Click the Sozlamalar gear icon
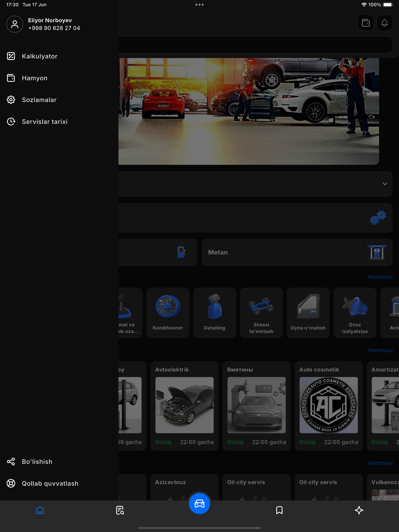This screenshot has height=532, width=399. pos(11,100)
